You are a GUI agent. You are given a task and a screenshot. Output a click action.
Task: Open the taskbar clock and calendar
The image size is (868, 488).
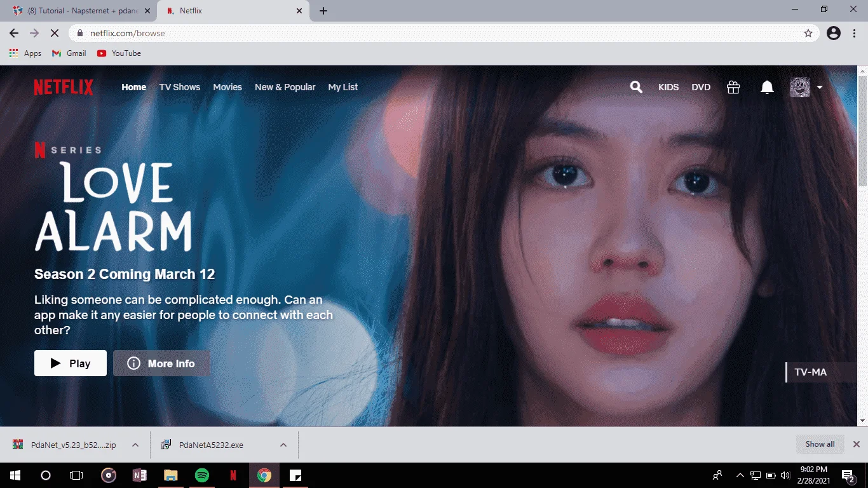(815, 475)
